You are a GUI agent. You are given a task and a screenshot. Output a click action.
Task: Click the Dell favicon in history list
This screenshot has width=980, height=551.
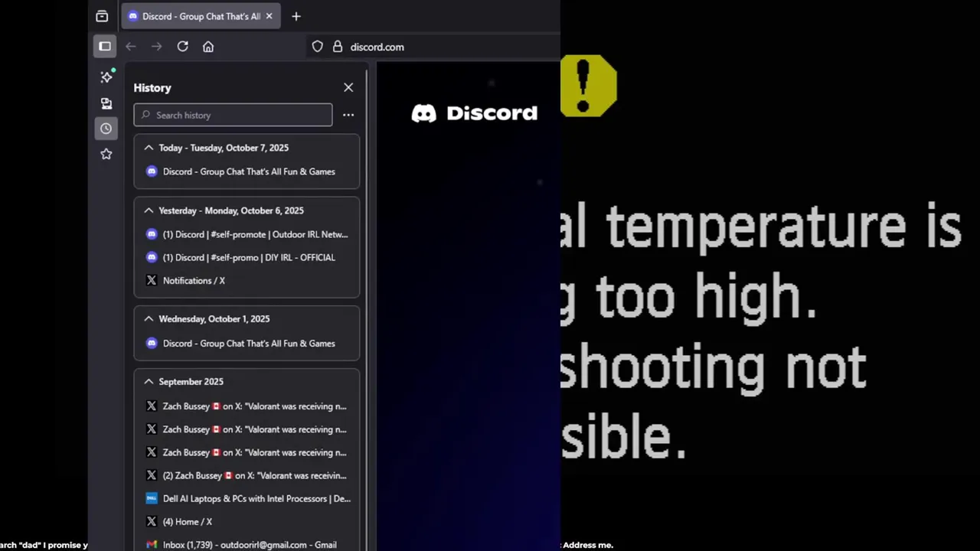tap(152, 498)
